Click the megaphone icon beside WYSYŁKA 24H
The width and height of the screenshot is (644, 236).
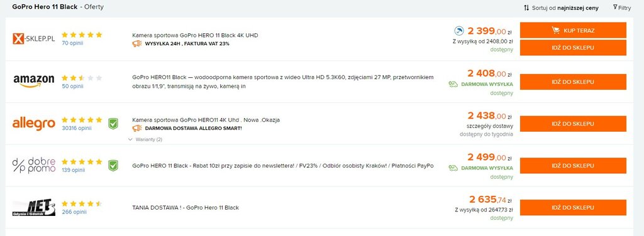(x=136, y=43)
